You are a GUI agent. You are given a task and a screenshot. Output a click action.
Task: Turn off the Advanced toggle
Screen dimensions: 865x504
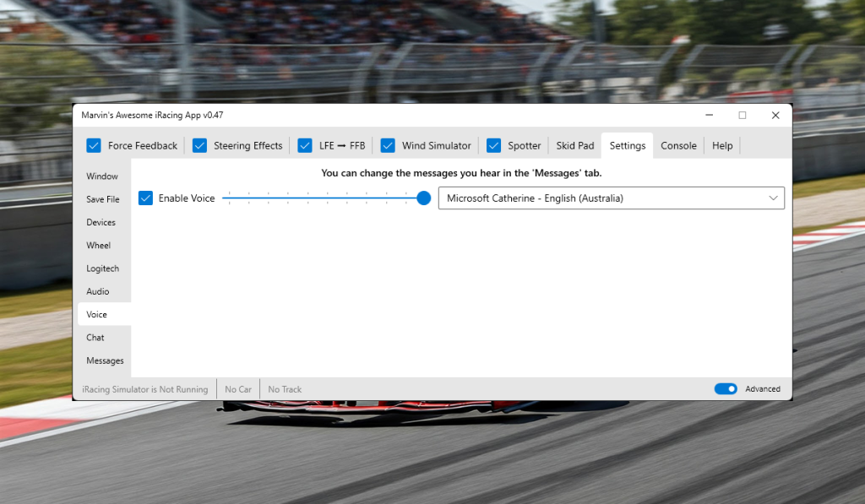click(725, 388)
